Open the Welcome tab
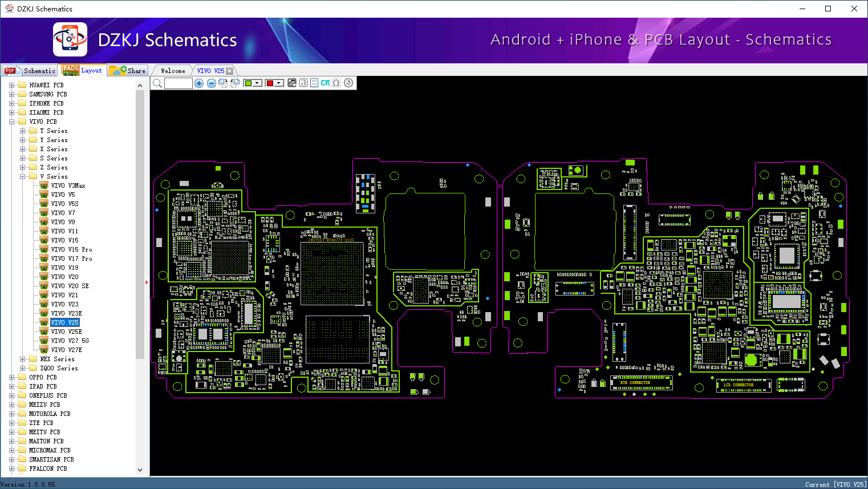Image resolution: width=868 pixels, height=489 pixels. click(173, 71)
